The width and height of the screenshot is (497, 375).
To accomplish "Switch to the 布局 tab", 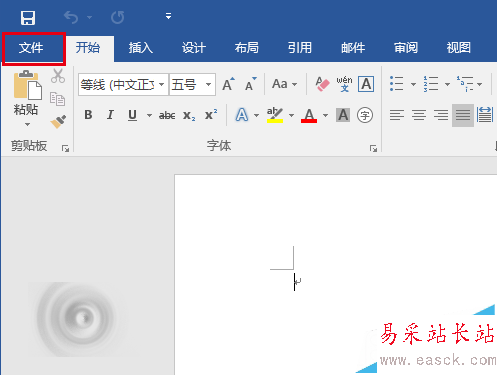I will 247,48.
